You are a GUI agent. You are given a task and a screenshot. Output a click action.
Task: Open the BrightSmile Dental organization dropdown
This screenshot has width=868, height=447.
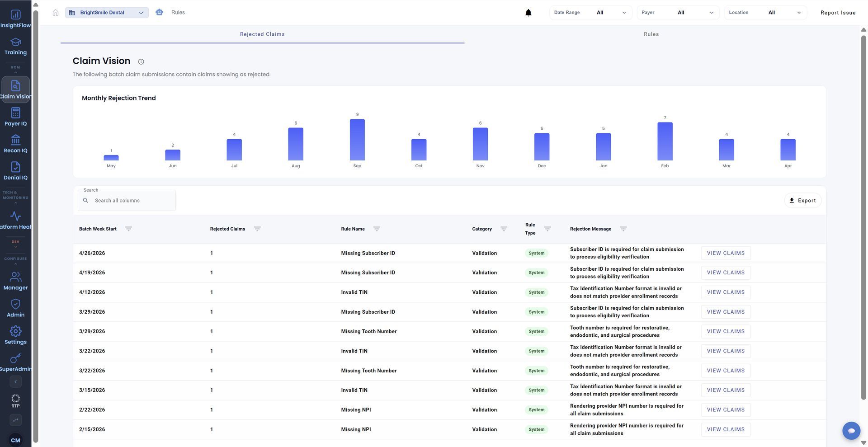click(107, 13)
